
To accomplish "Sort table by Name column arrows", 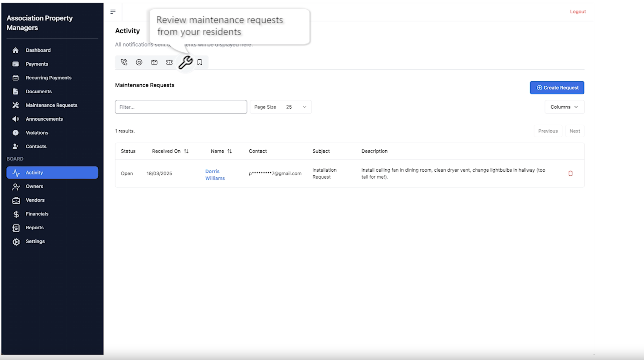I will click(x=229, y=151).
